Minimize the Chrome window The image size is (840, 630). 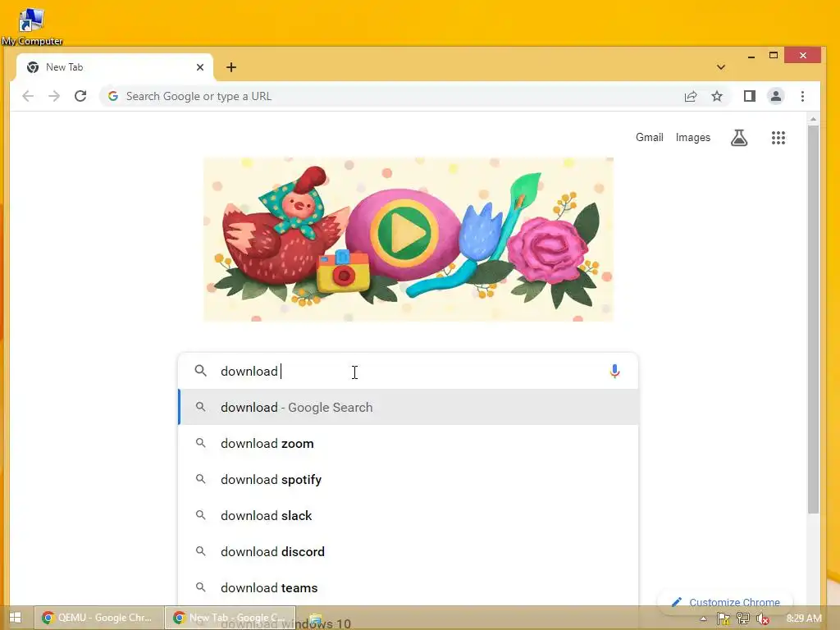tap(751, 56)
